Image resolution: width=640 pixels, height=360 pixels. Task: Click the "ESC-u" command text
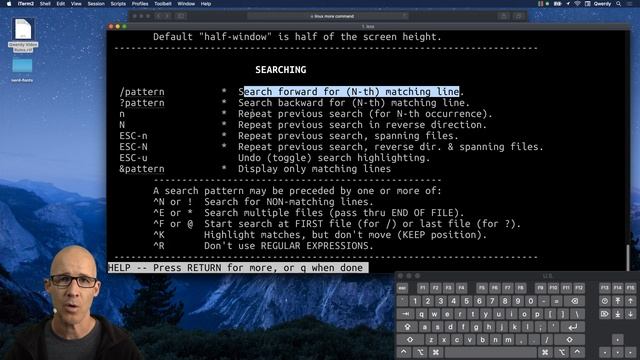pyautogui.click(x=133, y=158)
